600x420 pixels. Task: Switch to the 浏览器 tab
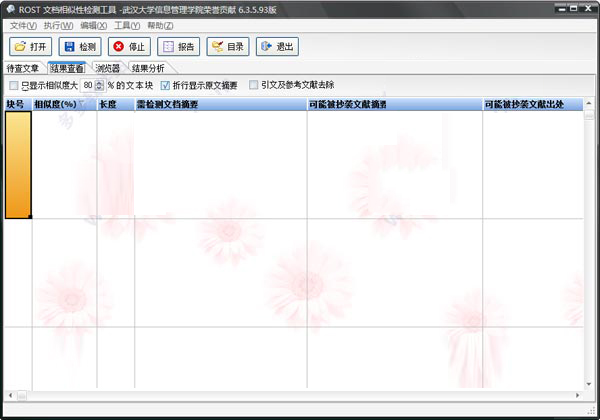(108, 68)
